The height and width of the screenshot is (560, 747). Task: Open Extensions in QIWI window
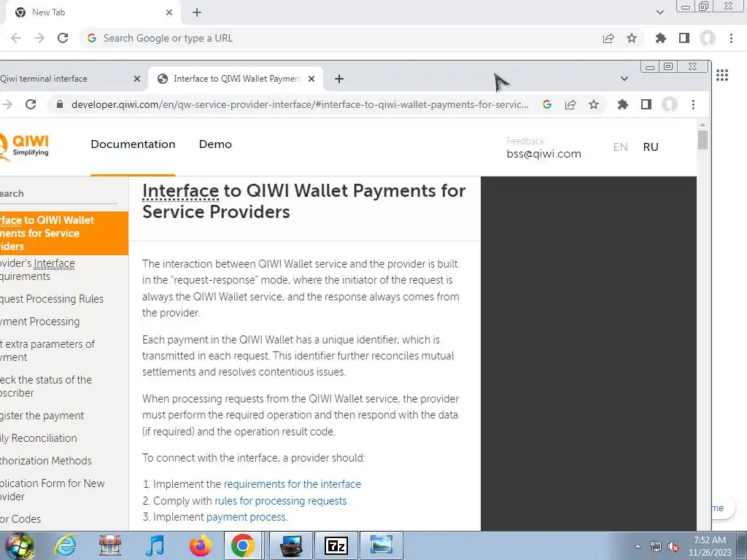click(x=623, y=104)
